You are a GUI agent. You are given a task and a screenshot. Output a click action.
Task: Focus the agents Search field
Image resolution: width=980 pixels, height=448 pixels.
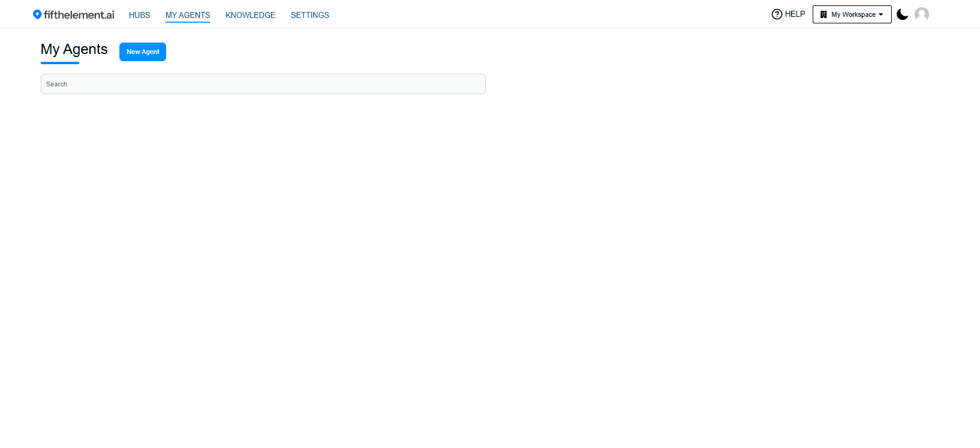pyautogui.click(x=263, y=84)
